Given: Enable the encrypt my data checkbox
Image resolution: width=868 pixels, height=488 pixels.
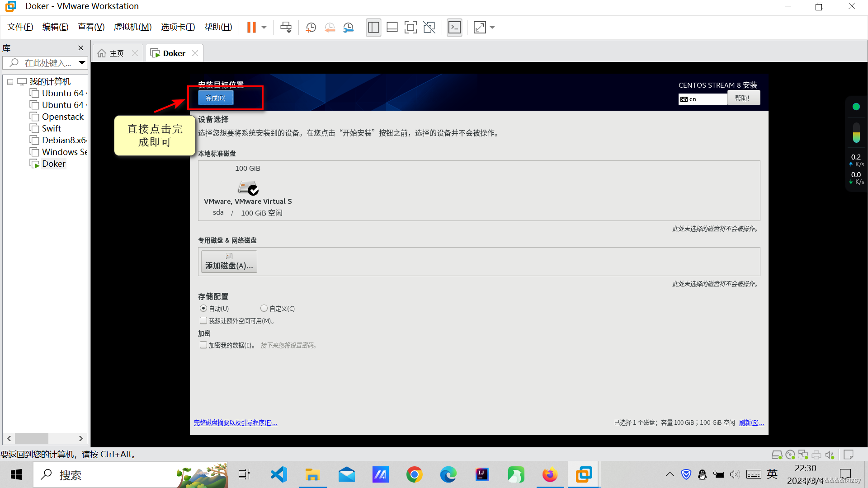Looking at the screenshot, I should pyautogui.click(x=203, y=345).
